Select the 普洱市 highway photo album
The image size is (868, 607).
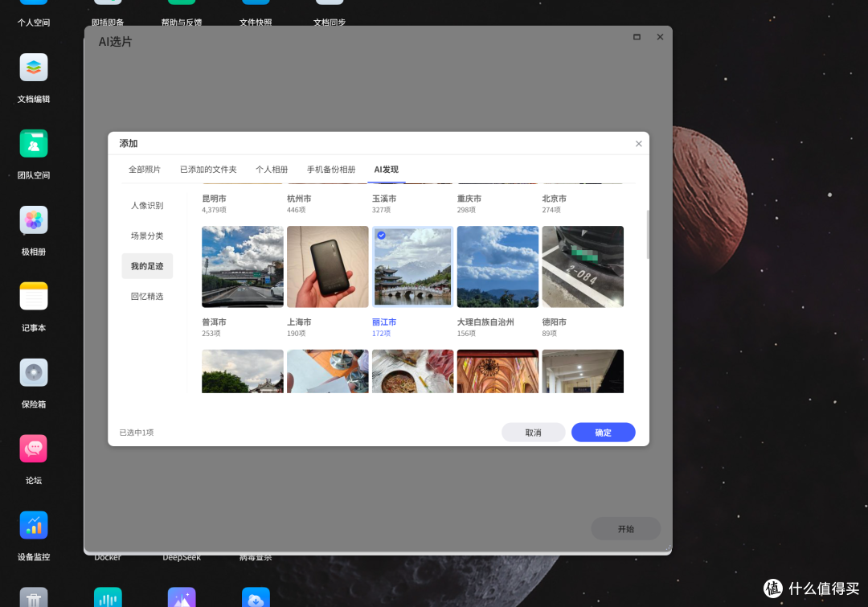[243, 267]
